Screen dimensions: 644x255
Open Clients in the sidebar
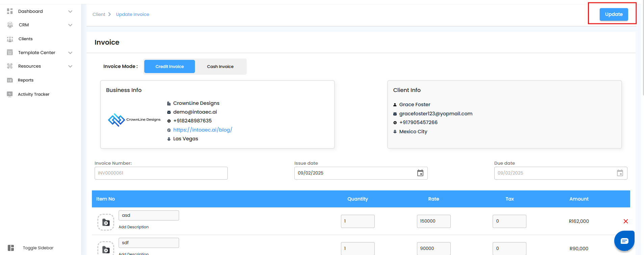[x=25, y=39]
